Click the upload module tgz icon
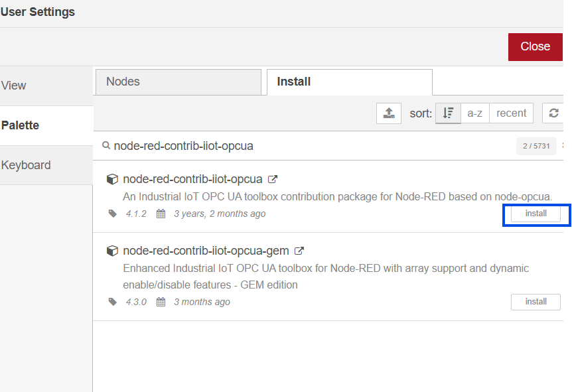Image resolution: width=572 pixels, height=392 pixels. pyautogui.click(x=389, y=113)
